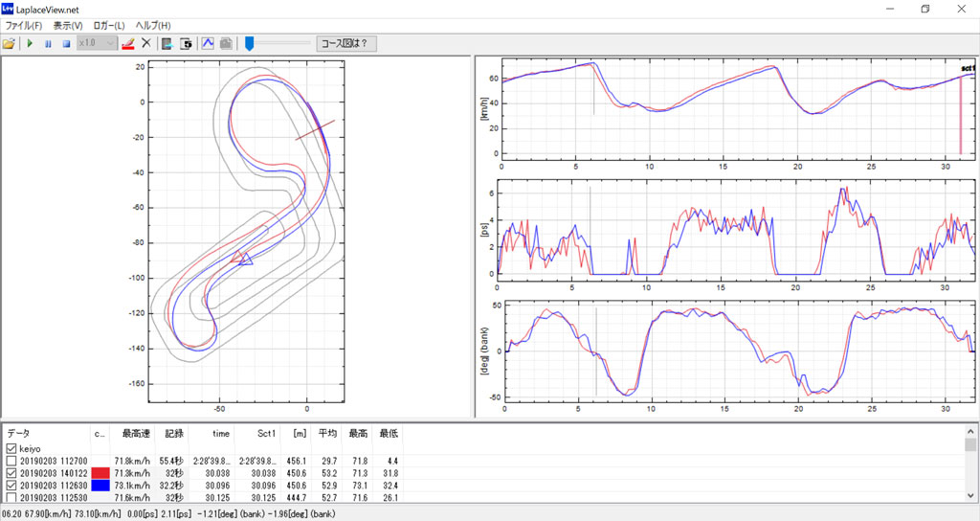Open the 表示(V) menu
980x521 pixels.
(x=67, y=25)
